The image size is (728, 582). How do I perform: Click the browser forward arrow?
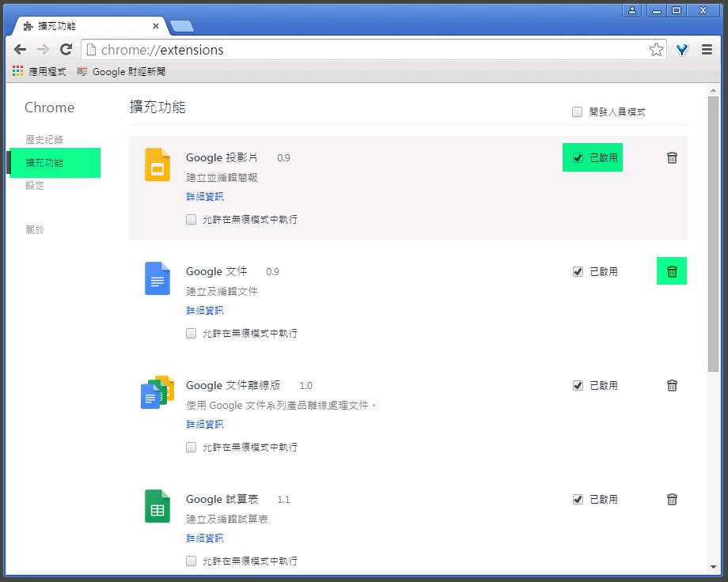coord(43,49)
